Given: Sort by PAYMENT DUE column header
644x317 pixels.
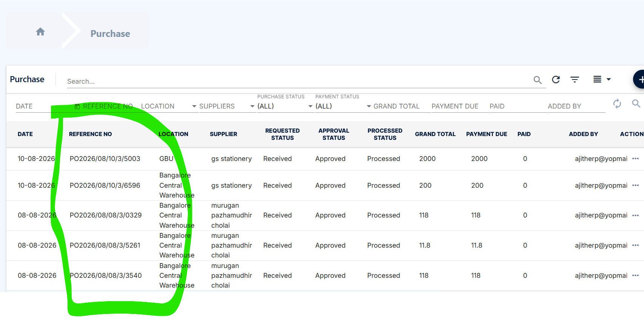Looking at the screenshot, I should tap(487, 134).
